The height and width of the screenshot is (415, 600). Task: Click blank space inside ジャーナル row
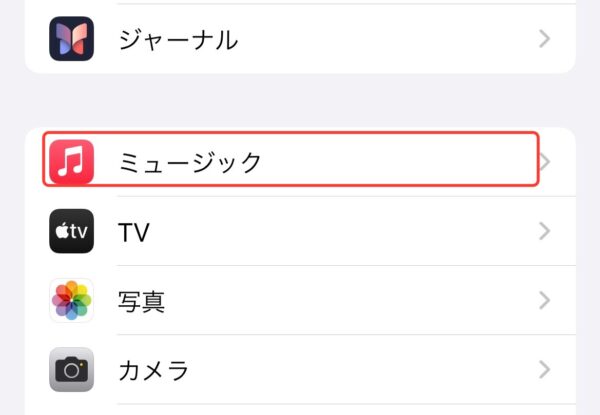[383, 39]
